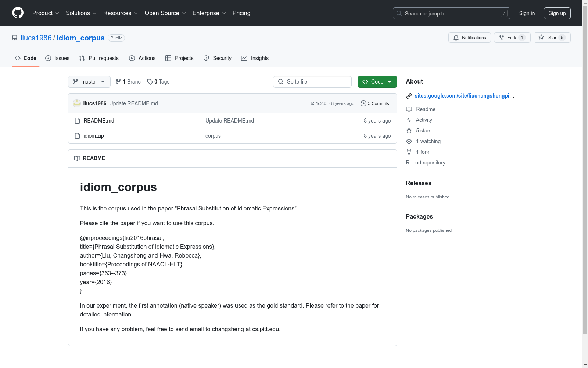
Task: Click the Sign up button
Action: (x=557, y=13)
